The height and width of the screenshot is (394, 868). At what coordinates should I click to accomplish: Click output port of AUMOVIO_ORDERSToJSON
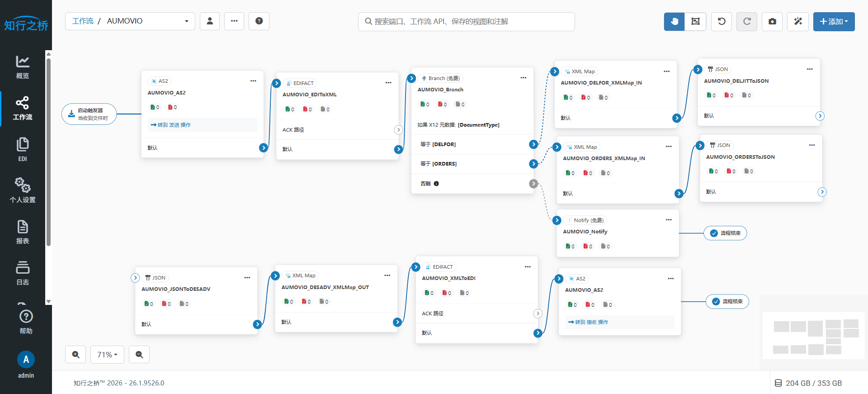point(822,192)
